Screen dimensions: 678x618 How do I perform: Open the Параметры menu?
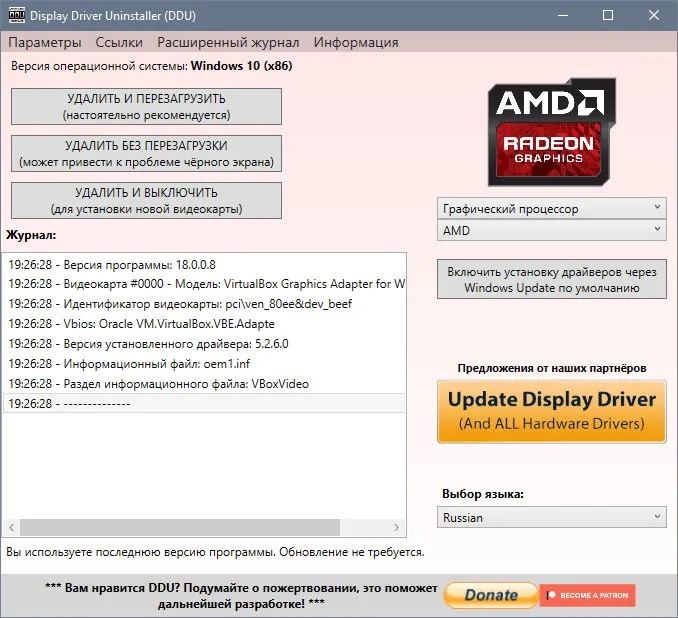click(45, 42)
